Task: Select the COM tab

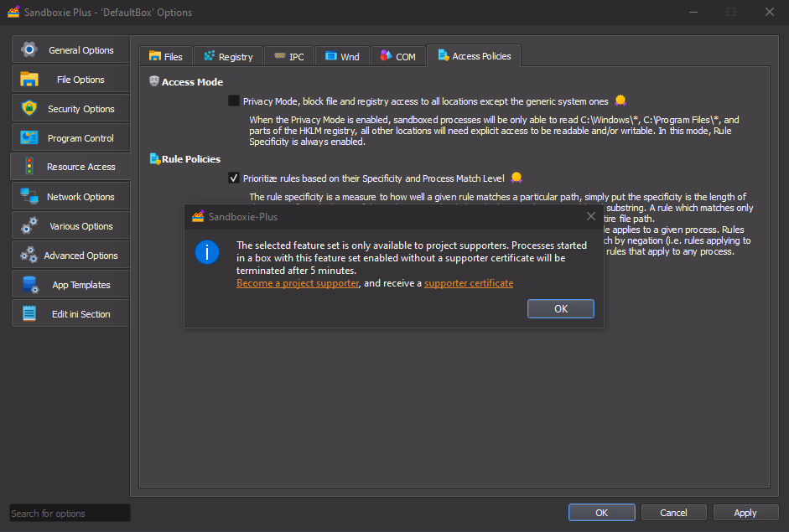Action: click(398, 56)
